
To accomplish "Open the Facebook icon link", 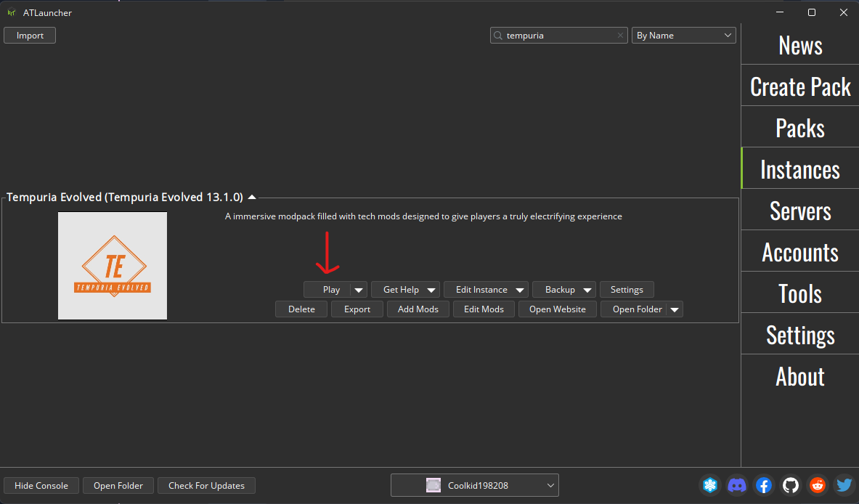I will (764, 485).
